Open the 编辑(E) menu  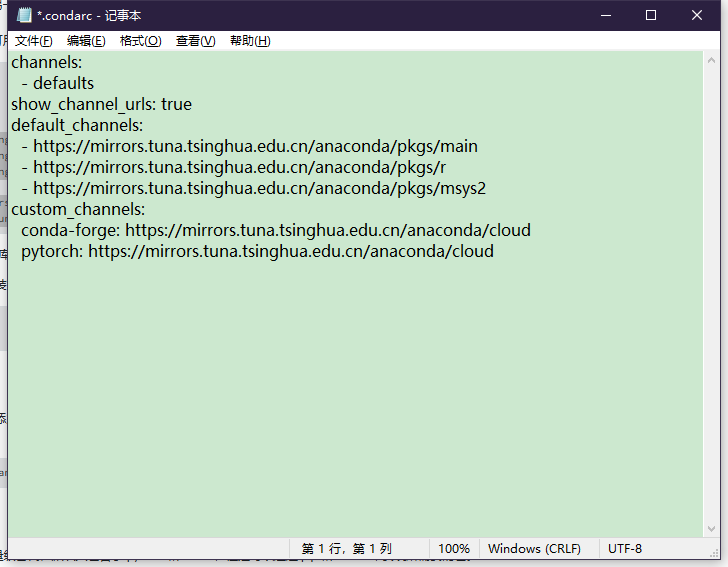coord(86,41)
